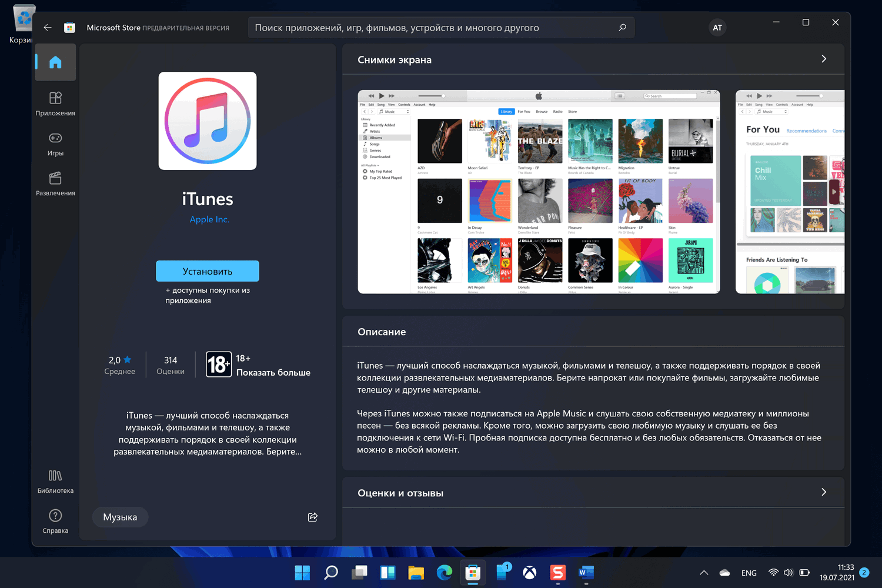
Task: Click the Оценки и отзывы heading text
Action: pyautogui.click(x=400, y=493)
